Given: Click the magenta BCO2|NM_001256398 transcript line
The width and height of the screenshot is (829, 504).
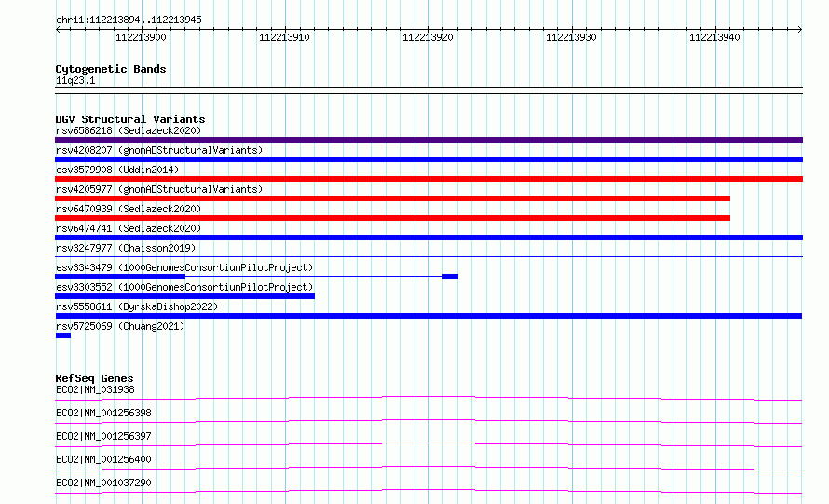Looking at the screenshot, I should click(x=428, y=421).
